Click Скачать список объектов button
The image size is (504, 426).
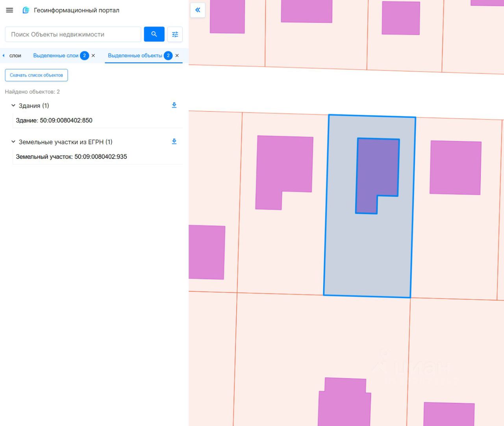[x=36, y=75]
